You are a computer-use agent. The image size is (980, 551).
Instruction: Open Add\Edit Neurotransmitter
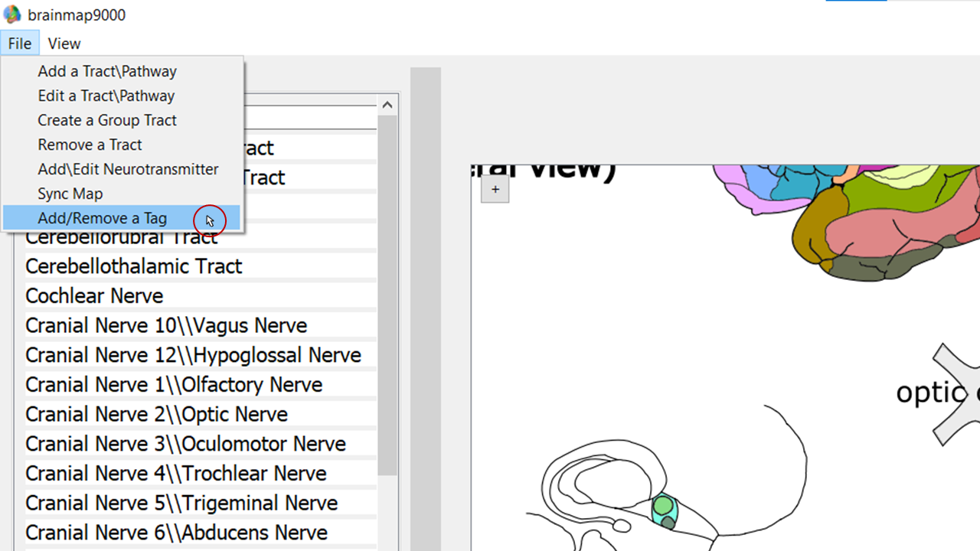[128, 169]
